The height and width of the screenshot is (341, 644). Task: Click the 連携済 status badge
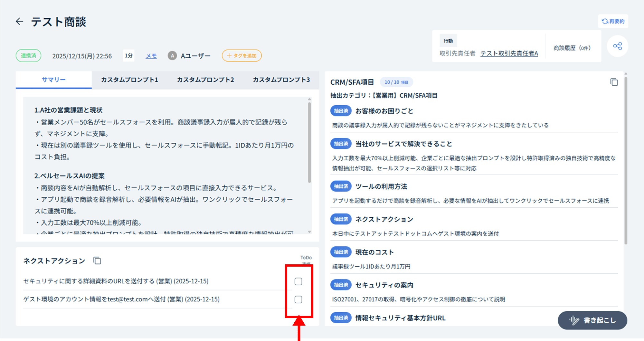[x=28, y=55]
